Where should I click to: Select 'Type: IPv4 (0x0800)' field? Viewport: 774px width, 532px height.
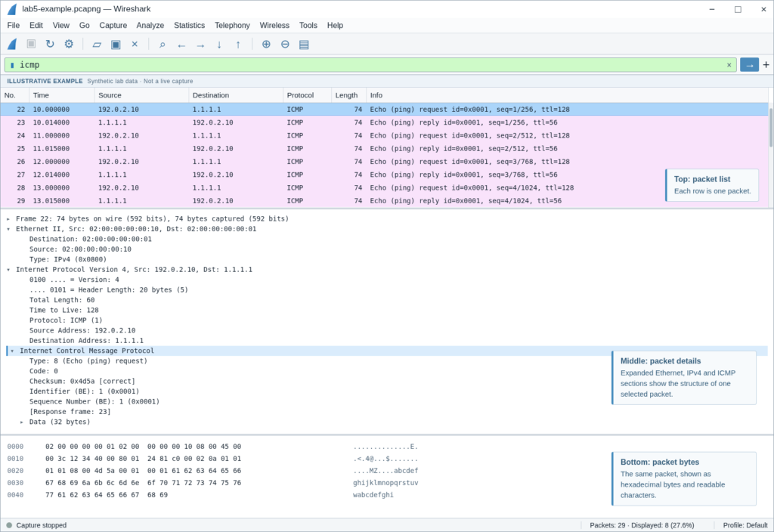[67, 260]
